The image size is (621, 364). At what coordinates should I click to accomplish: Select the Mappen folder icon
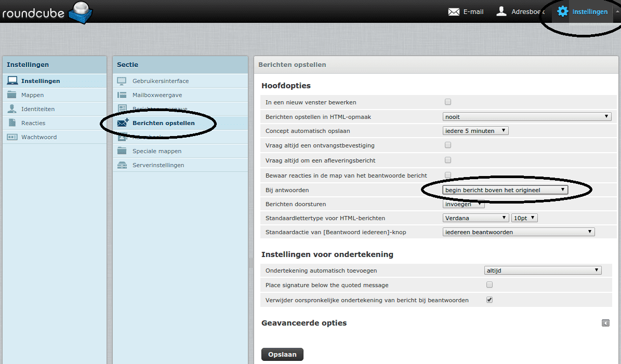pyautogui.click(x=12, y=95)
